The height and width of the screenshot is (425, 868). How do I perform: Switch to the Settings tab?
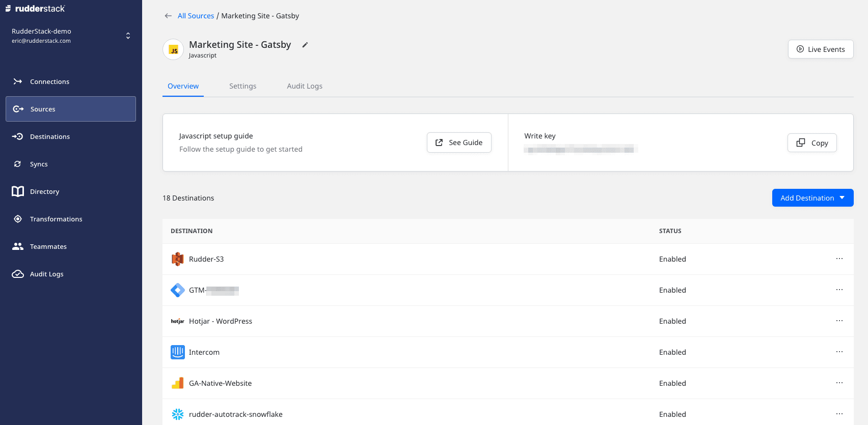[x=242, y=86]
